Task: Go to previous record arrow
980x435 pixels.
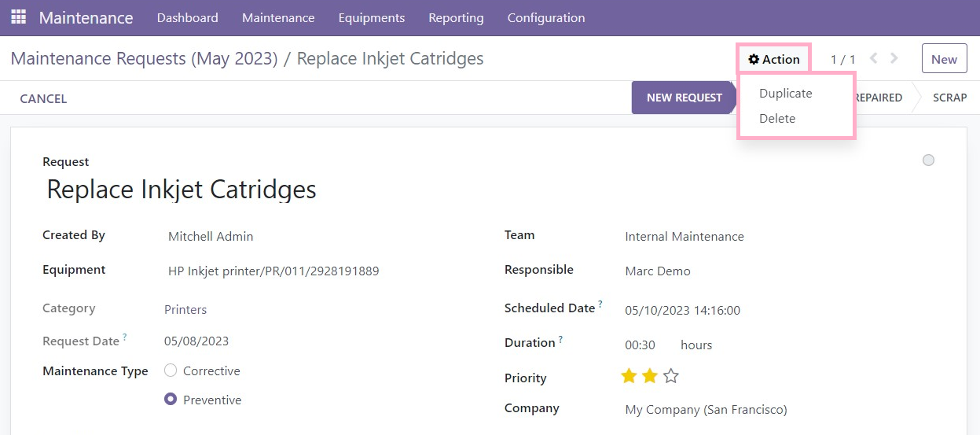Action: 874,58
